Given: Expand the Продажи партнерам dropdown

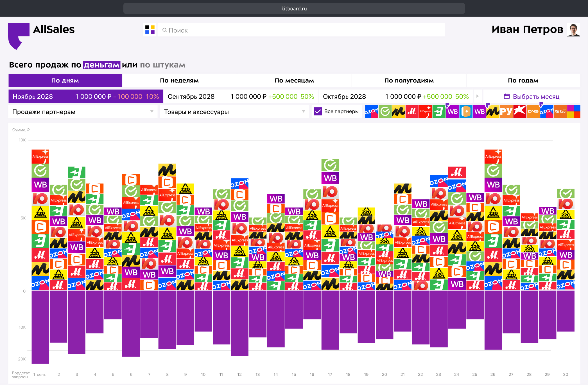Looking at the screenshot, I should 83,112.
